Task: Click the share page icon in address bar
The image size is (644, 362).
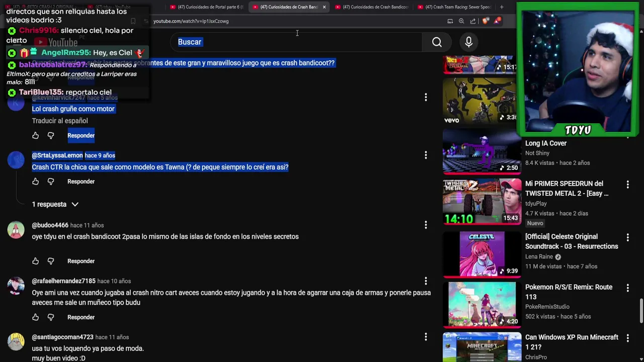Action: (x=473, y=21)
